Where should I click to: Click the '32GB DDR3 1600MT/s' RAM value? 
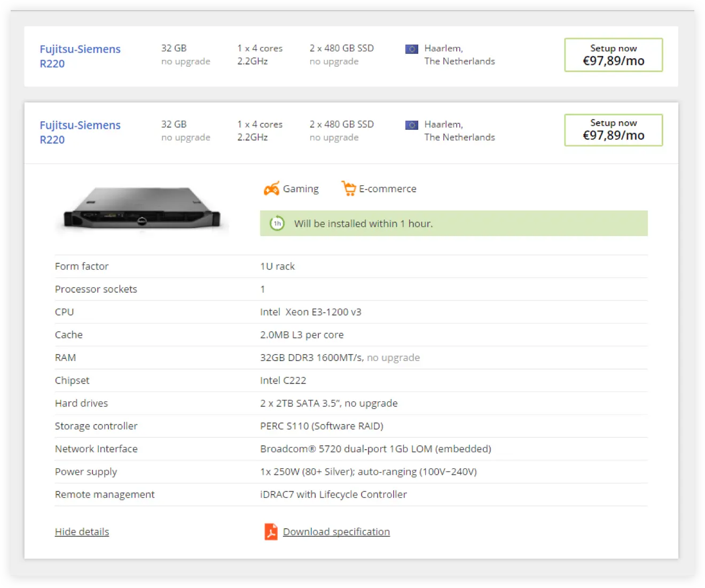312,358
